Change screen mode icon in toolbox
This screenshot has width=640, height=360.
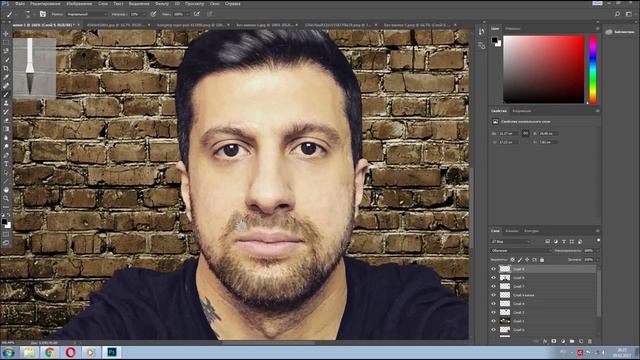pyautogui.click(x=6, y=243)
